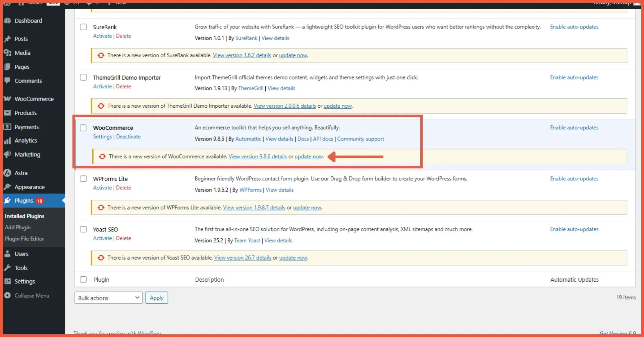Open the Bulk actions dropdown
Viewport: 644px width, 337px height.
pos(108,297)
